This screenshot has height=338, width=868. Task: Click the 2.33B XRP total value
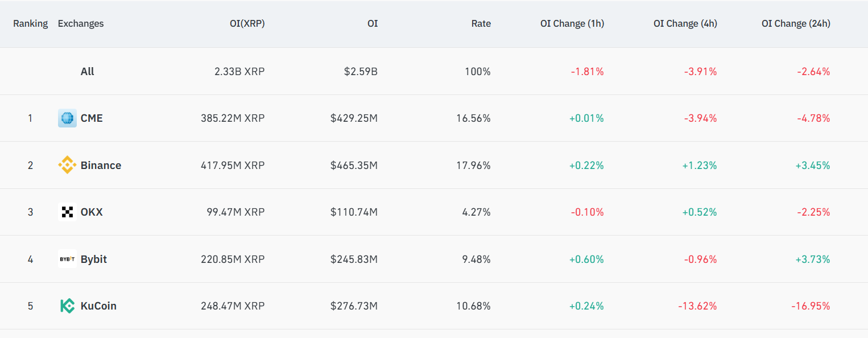[239, 72]
